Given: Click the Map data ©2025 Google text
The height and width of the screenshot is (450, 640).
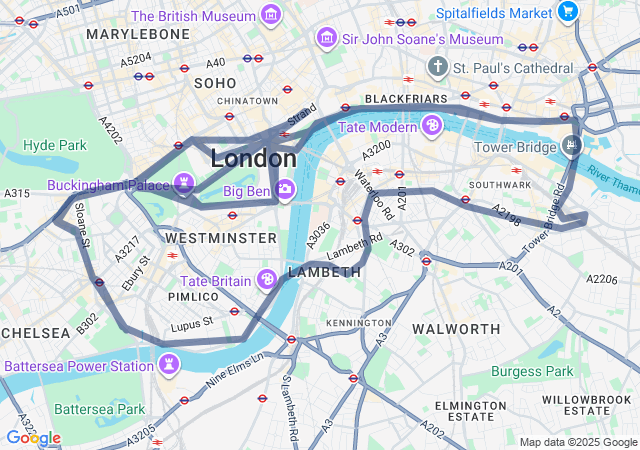Looking at the screenshot, I should pos(578,442).
